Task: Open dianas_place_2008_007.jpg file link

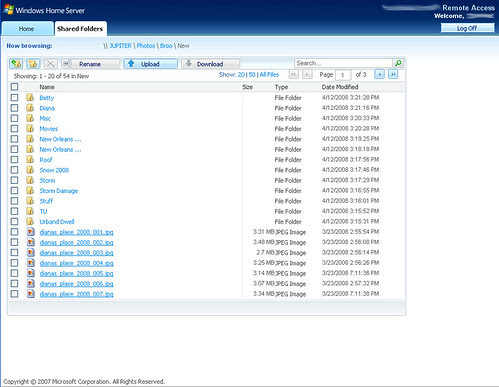Action: (76, 294)
